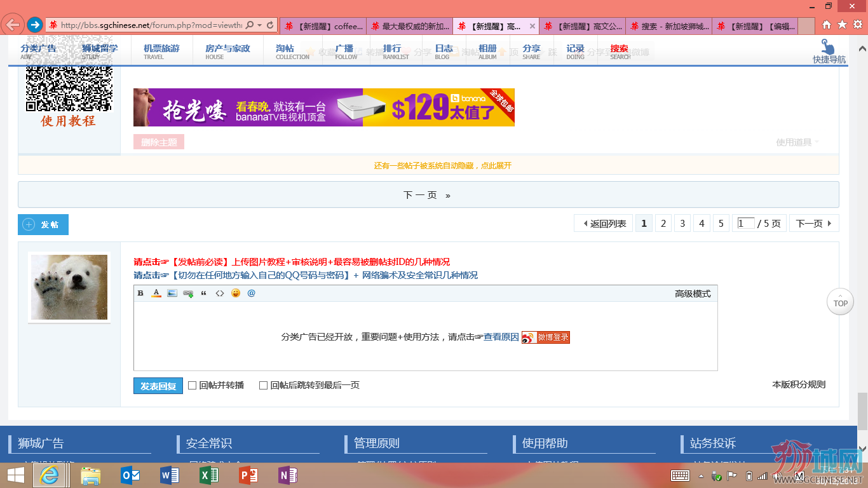Screen dimensions: 868x488
Task: Log in with the 微博登录 Weibo button
Action: [x=546, y=337]
